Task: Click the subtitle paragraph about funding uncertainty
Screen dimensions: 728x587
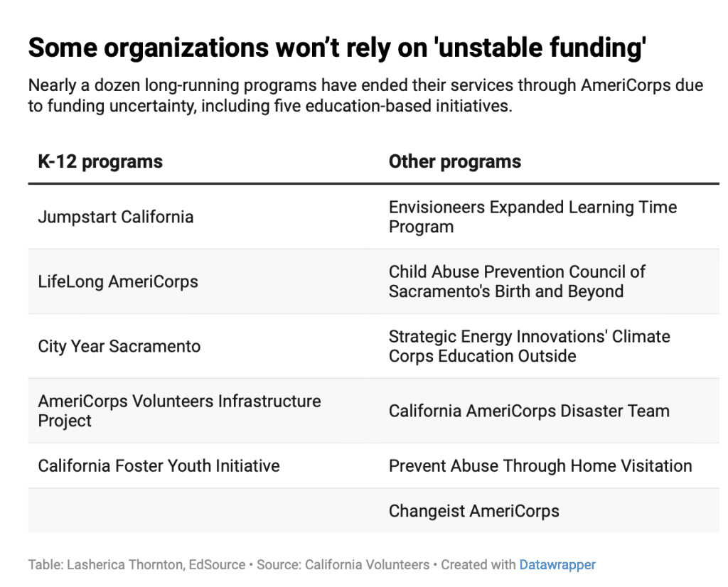Action: pyautogui.click(x=365, y=97)
